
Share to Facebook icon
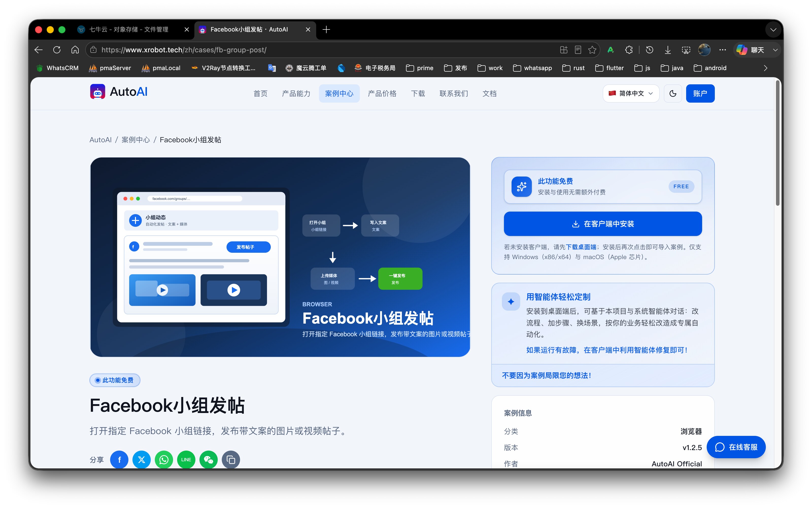tap(119, 459)
